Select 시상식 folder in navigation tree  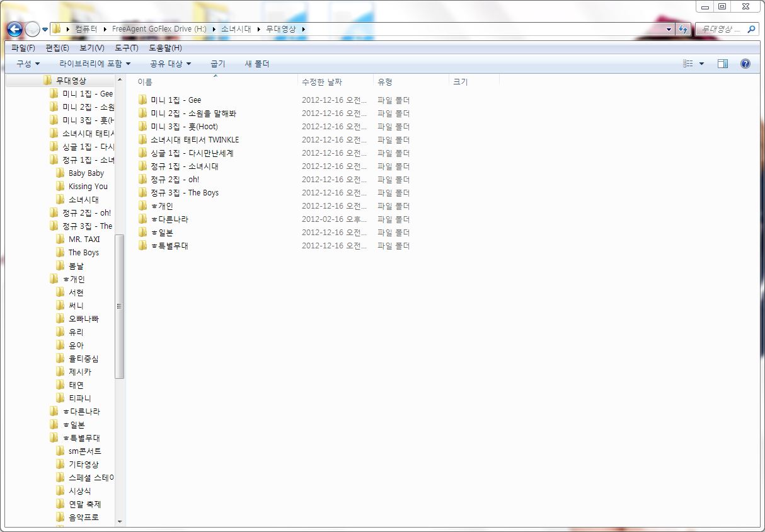(80, 490)
